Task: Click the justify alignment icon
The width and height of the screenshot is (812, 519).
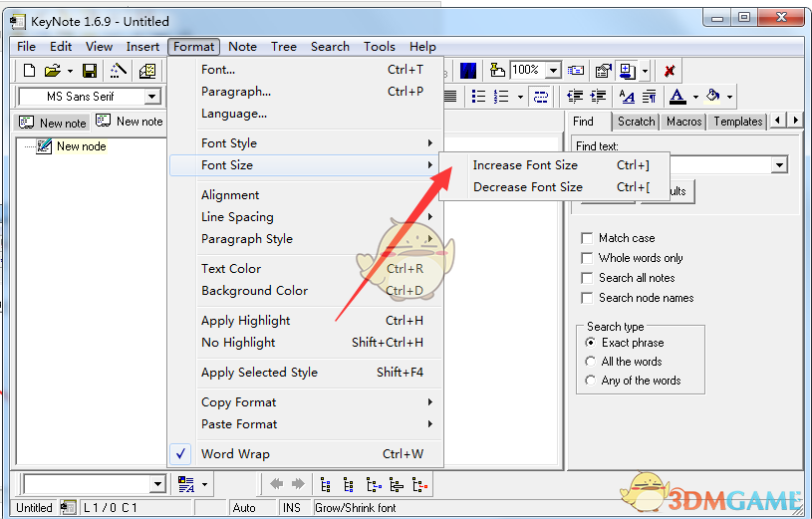Action: point(450,97)
